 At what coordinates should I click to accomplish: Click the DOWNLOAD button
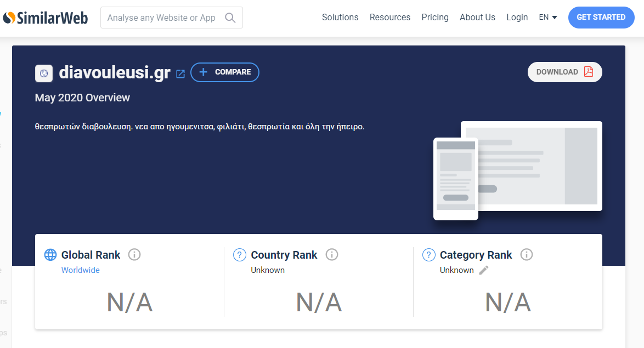[x=564, y=72]
